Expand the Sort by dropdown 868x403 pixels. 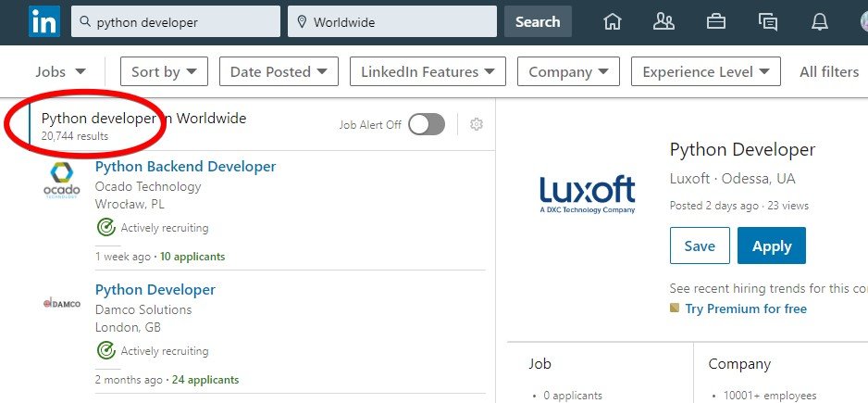164,71
